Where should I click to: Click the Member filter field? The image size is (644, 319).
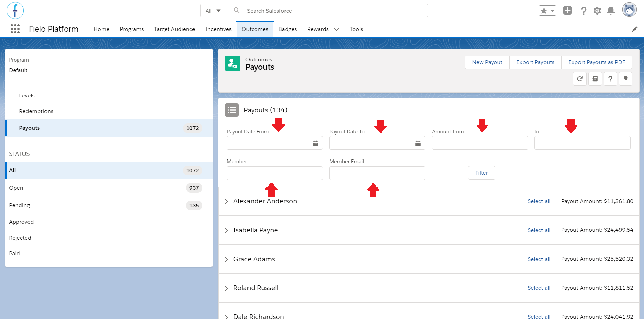click(275, 173)
